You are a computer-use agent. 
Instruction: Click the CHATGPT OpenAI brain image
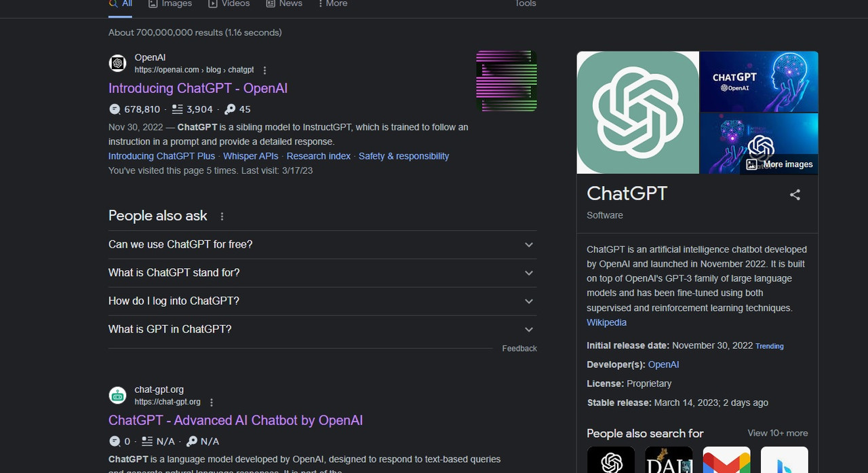tap(759, 81)
